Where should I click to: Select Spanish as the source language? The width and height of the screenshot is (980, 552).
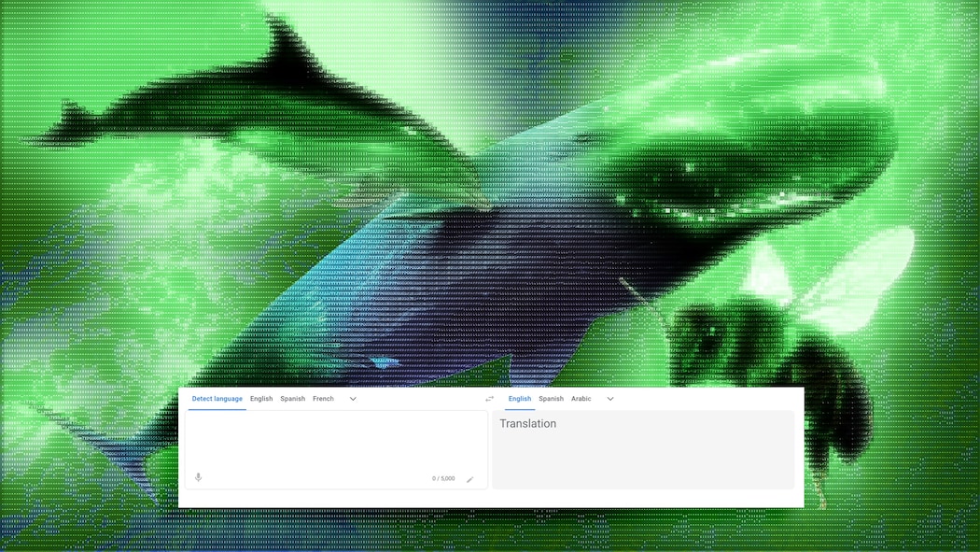292,398
